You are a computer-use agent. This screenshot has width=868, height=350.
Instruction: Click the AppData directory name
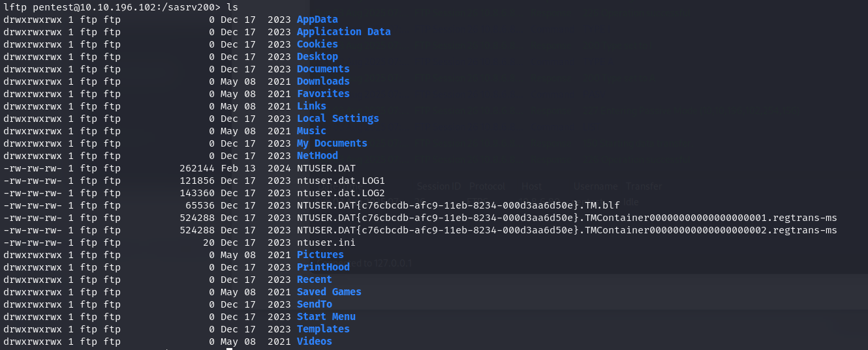pos(317,20)
